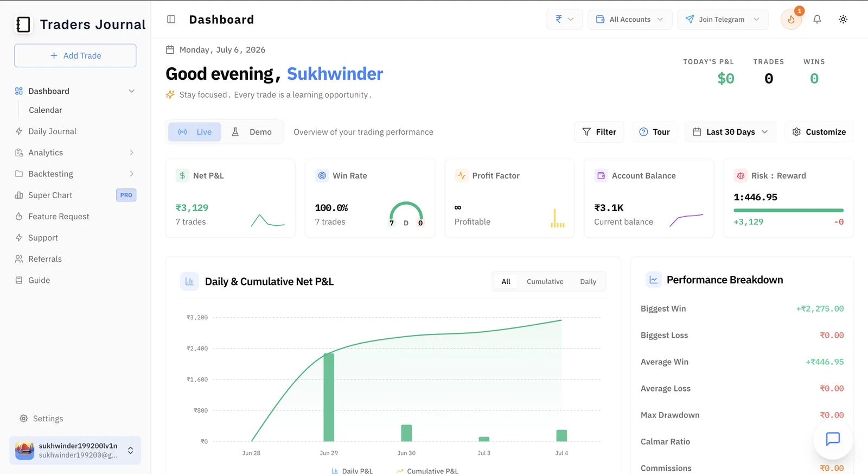Image resolution: width=868 pixels, height=474 pixels.
Task: Open the streak flame icon
Action: coord(791,20)
